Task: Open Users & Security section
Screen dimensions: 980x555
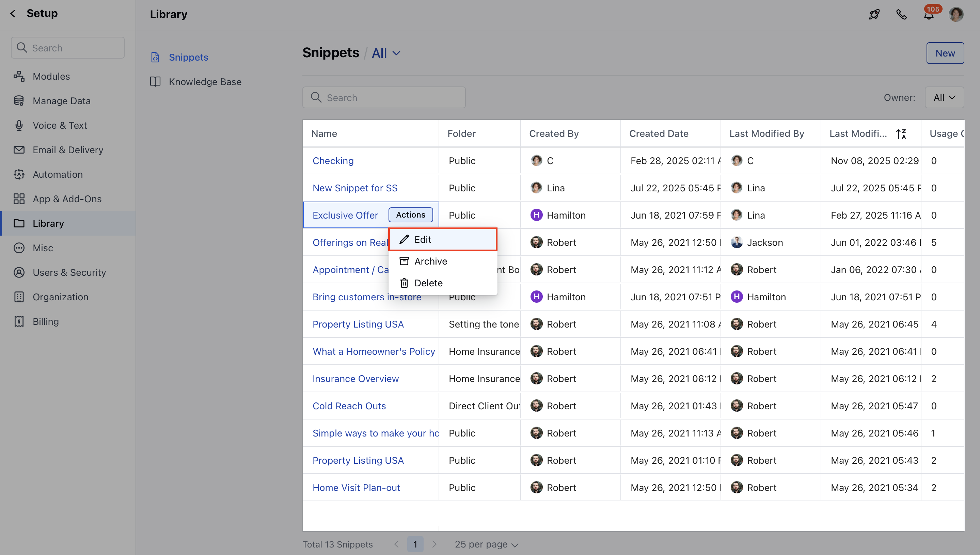Action: tap(69, 272)
